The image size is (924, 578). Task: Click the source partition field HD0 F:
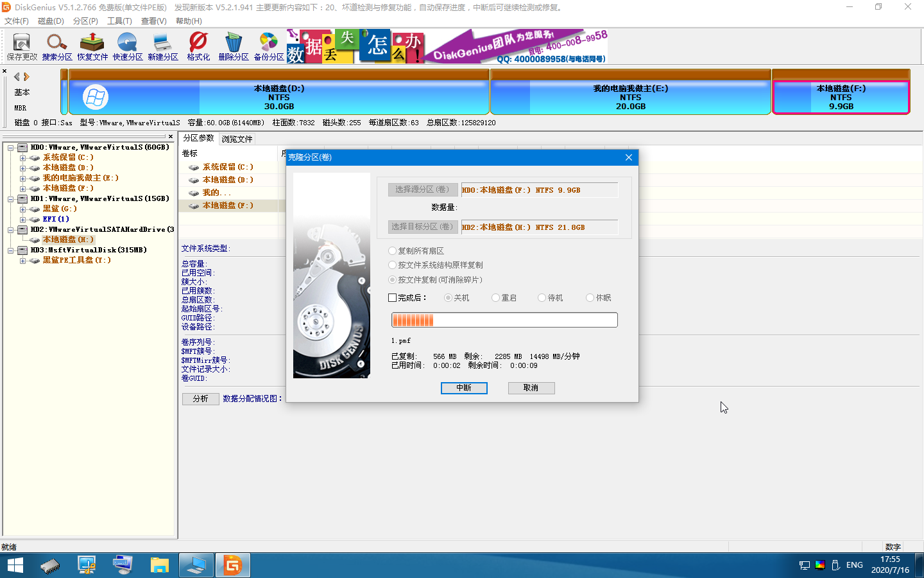(x=540, y=190)
